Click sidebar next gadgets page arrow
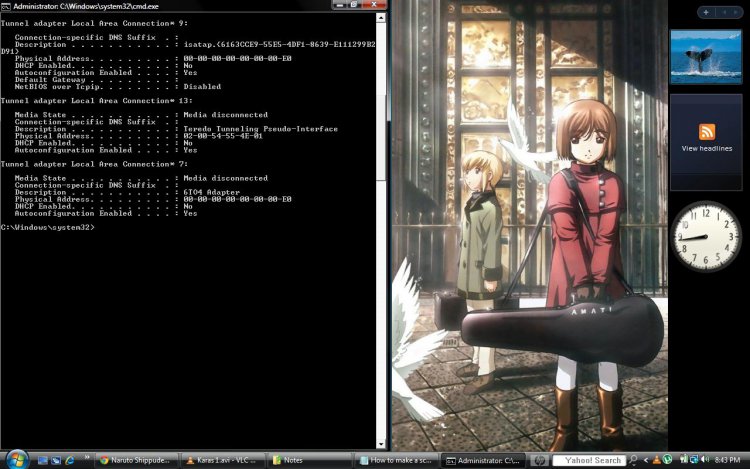The width and height of the screenshot is (750, 469). (x=736, y=12)
